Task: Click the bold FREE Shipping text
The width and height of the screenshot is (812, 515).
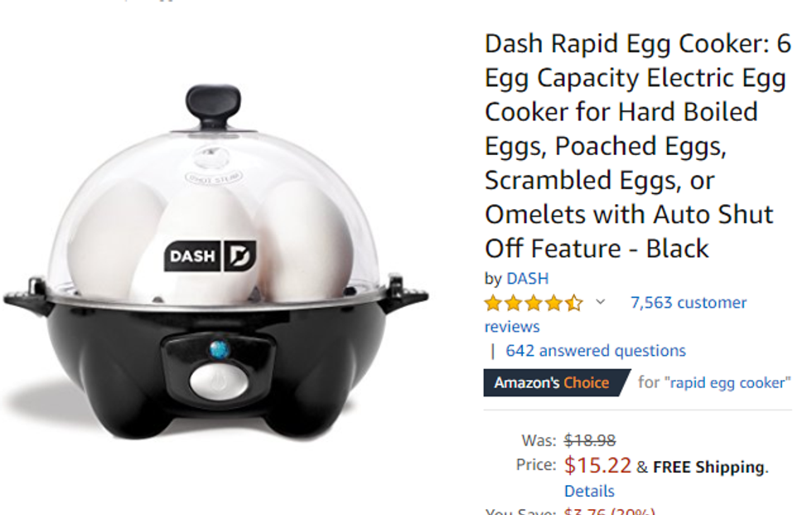Action: [708, 468]
